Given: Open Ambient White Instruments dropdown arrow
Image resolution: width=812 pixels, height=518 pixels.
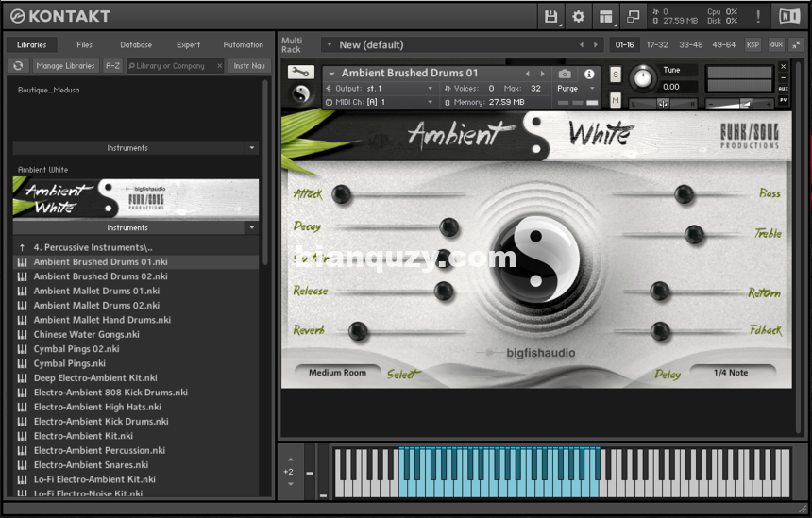Looking at the screenshot, I should click(x=252, y=227).
